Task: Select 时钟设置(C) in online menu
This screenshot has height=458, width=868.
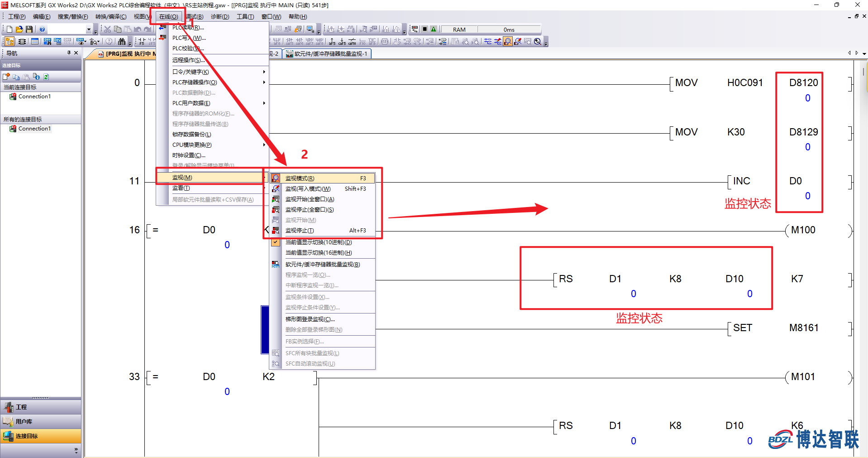Action: (213, 155)
